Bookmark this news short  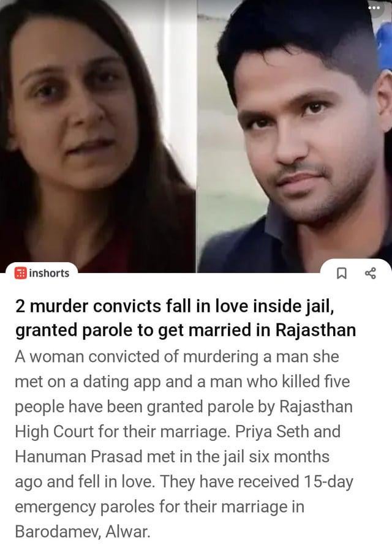[341, 274]
